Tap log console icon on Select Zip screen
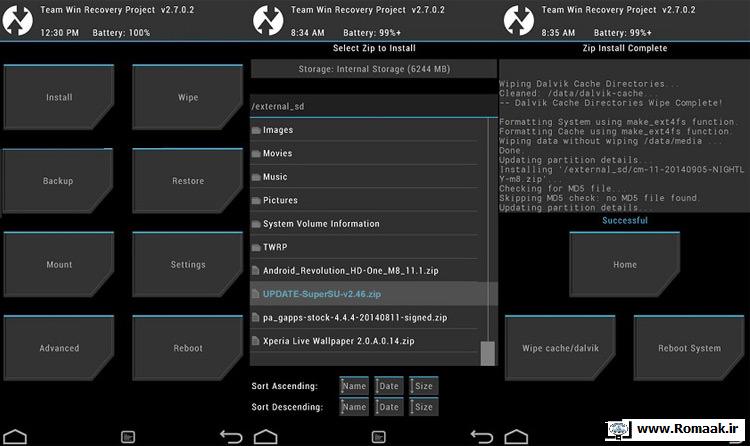The width and height of the screenshot is (750, 446). 378,436
